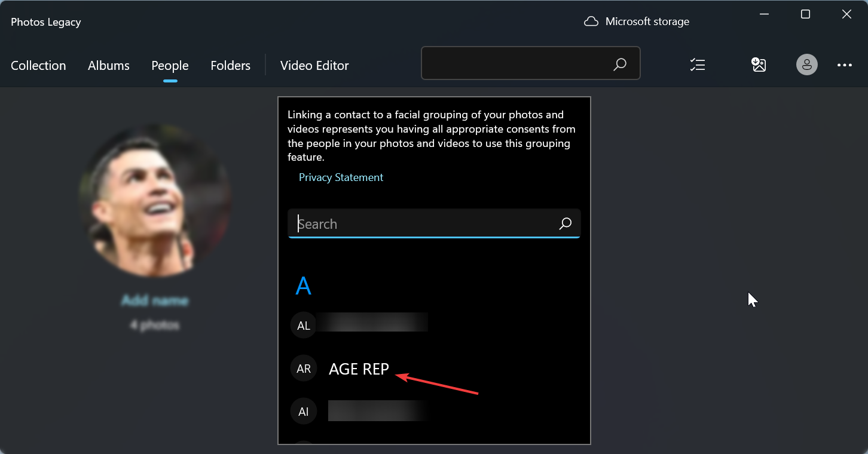Click the circular face group thumbnail
Screen dimensions: 868x454
click(x=155, y=199)
